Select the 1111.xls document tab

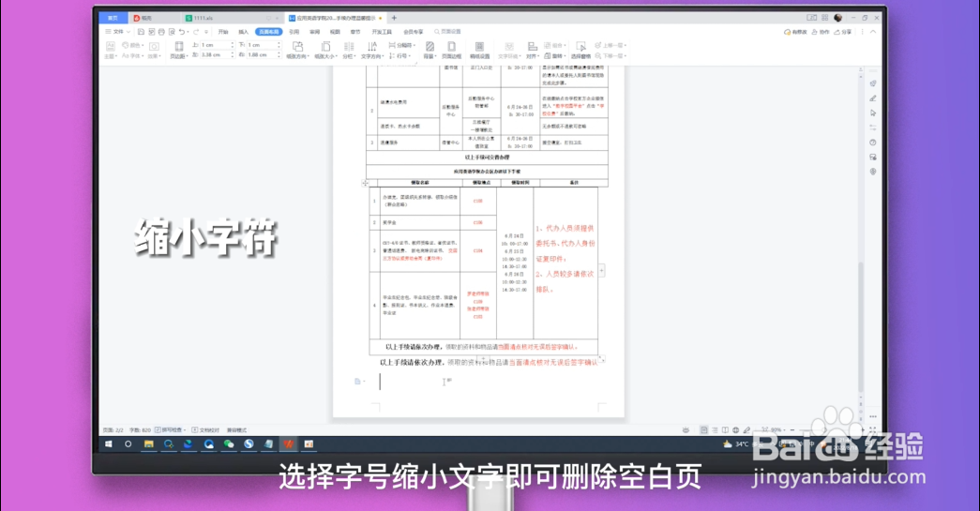click(232, 18)
